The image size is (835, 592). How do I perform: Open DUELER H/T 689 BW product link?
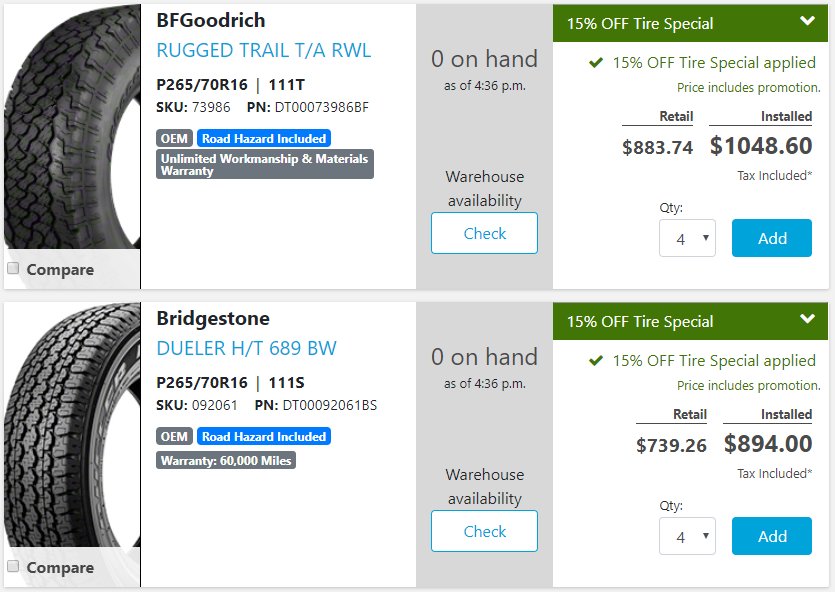pos(247,348)
